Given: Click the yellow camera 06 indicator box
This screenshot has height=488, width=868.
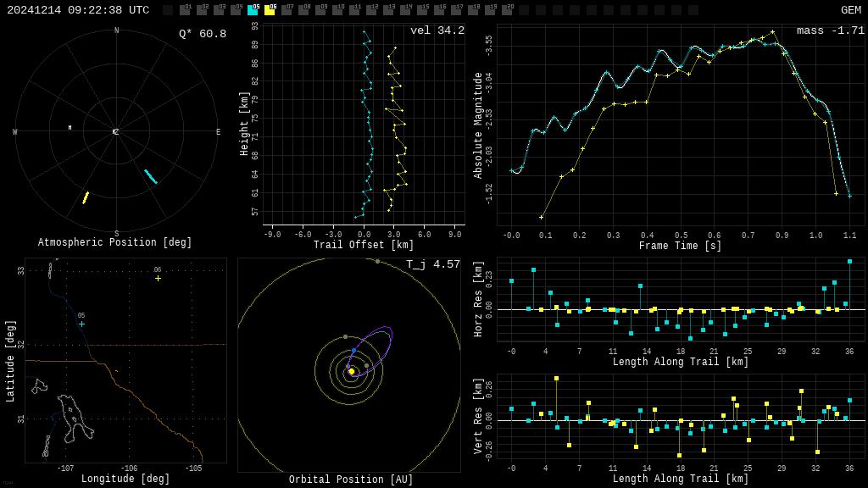Looking at the screenshot, I should pyautogui.click(x=270, y=10).
